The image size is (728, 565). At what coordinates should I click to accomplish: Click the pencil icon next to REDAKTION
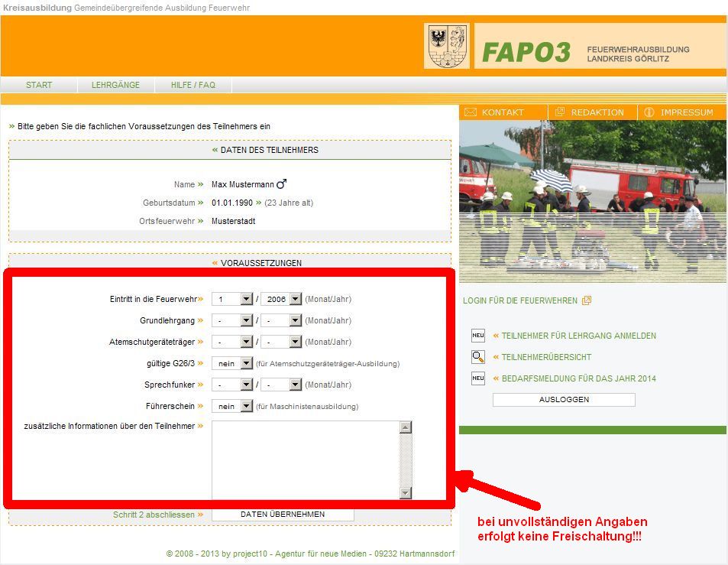click(558, 112)
